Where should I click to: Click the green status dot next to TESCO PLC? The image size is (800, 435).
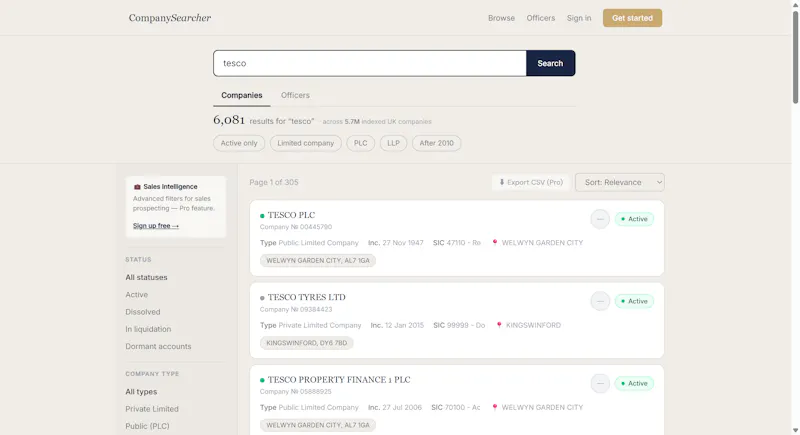[262, 216]
